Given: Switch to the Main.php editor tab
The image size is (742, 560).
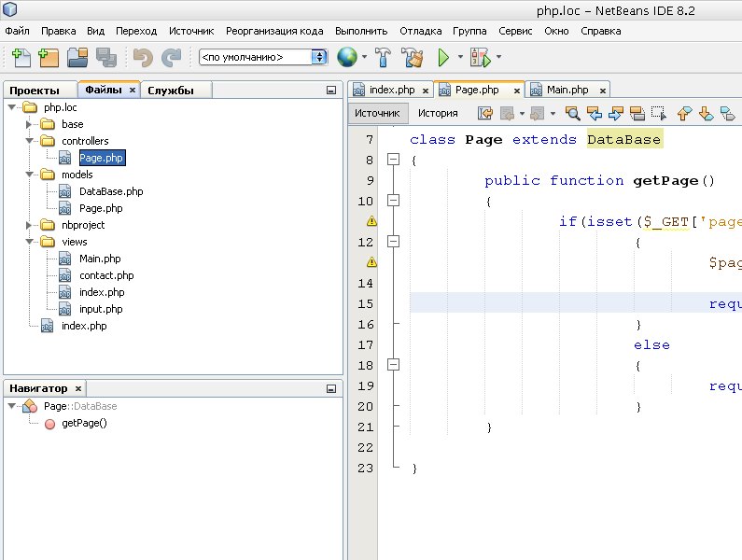Looking at the screenshot, I should coord(567,90).
